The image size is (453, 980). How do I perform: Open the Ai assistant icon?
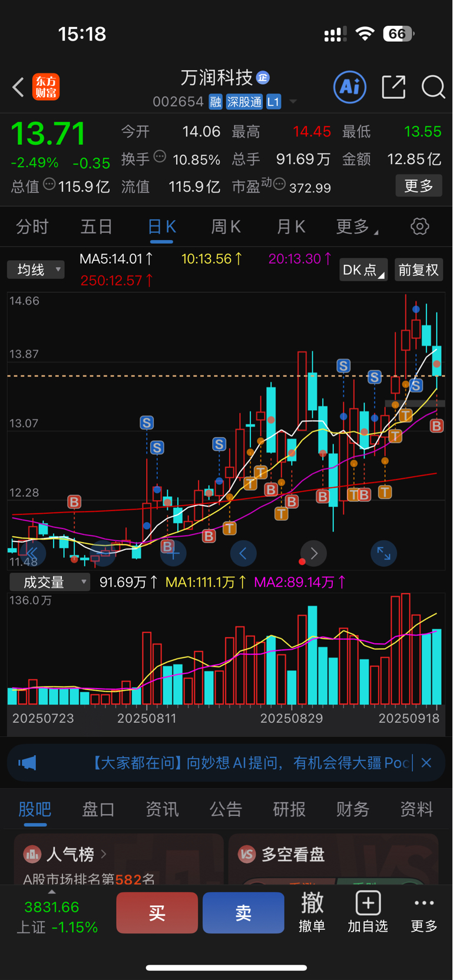[350, 87]
